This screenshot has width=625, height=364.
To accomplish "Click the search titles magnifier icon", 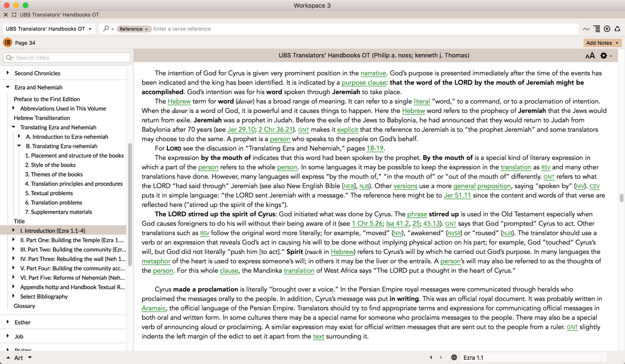I will pos(10,58).
